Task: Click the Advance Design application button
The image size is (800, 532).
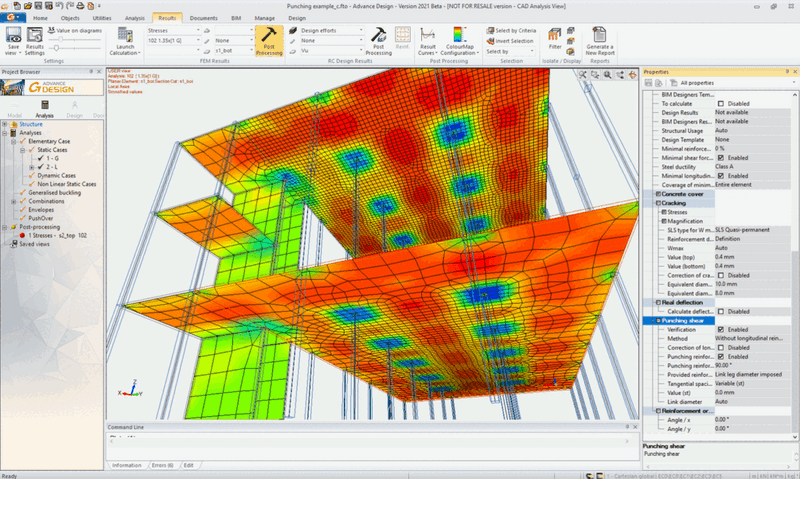Action: pos(12,17)
